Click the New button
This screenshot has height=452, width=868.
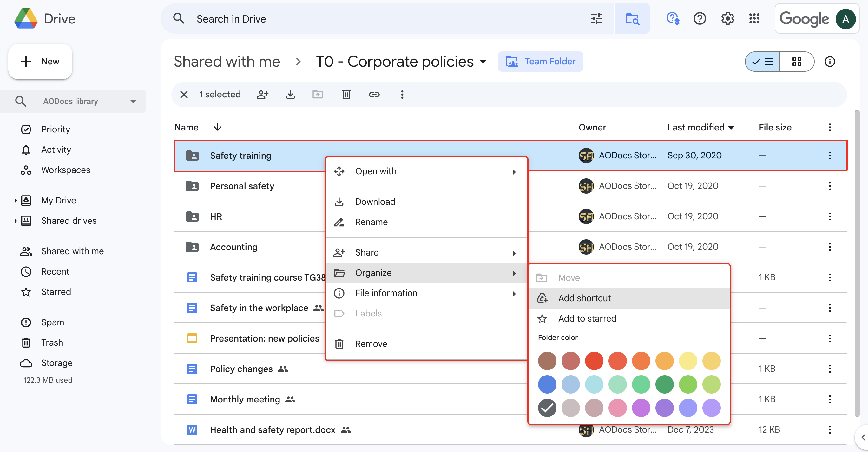pos(40,61)
